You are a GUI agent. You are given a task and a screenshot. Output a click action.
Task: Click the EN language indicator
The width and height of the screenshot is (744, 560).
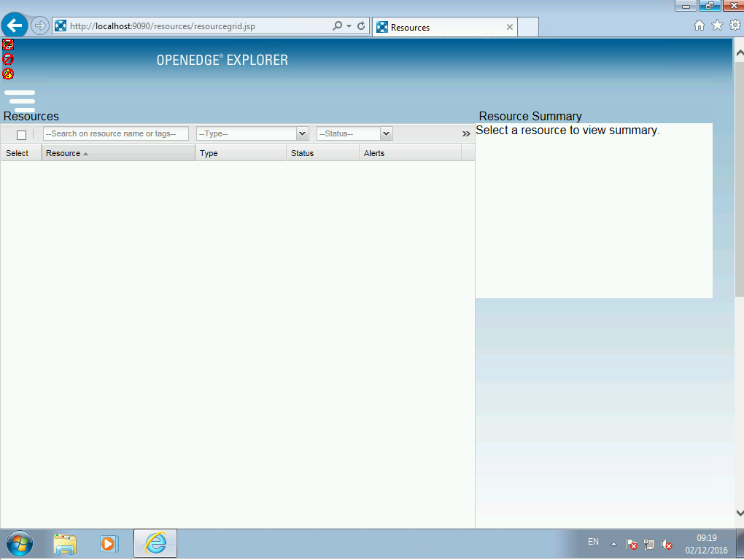point(593,542)
